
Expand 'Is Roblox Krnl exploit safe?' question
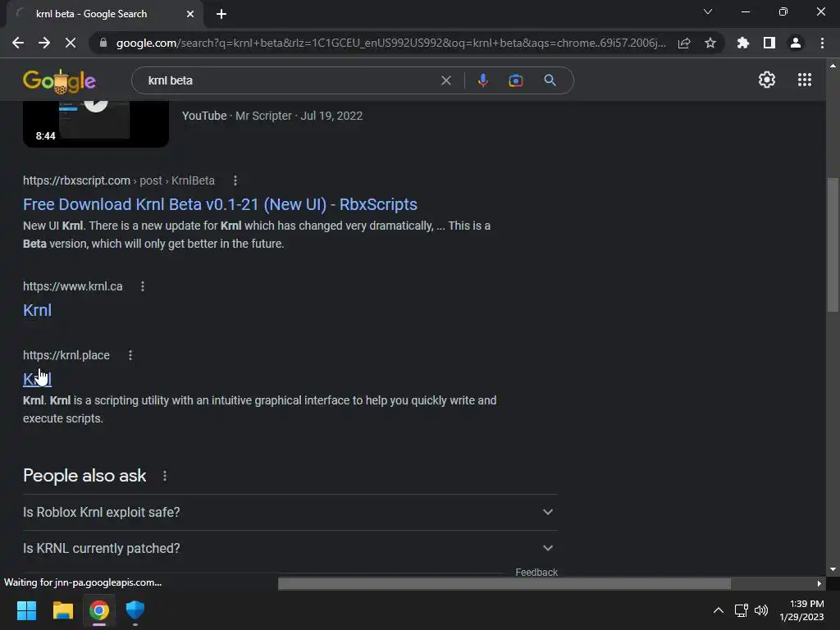point(290,512)
